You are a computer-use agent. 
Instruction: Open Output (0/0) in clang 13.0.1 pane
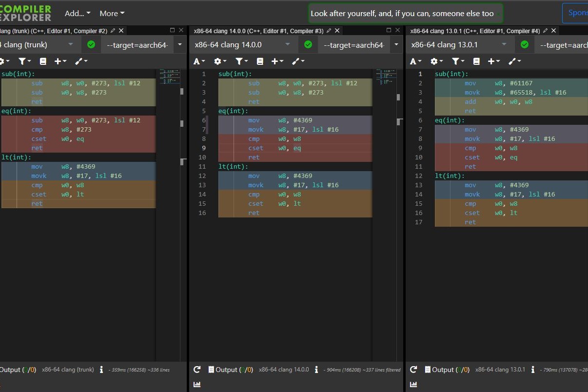(x=447, y=370)
